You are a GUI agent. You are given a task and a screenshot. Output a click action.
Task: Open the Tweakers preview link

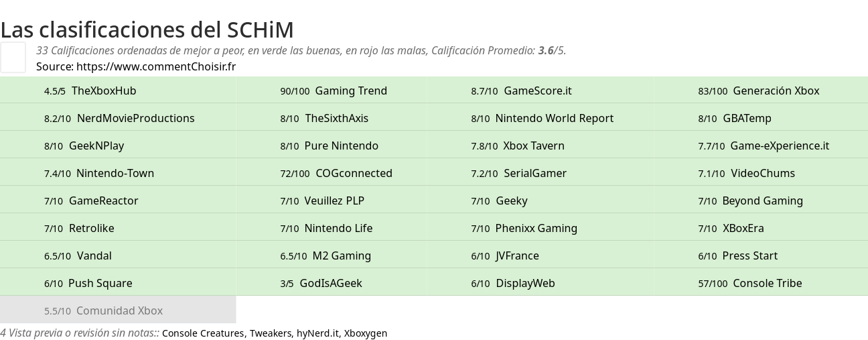pos(271,333)
